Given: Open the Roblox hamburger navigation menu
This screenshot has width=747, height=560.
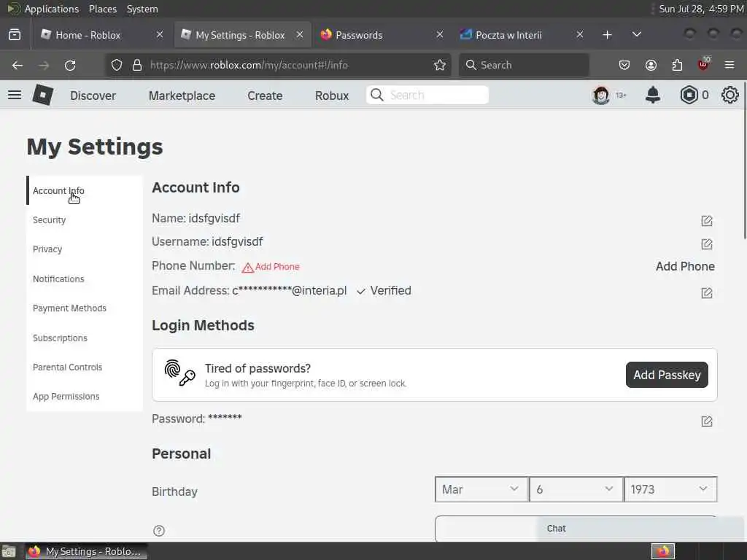Looking at the screenshot, I should coord(15,96).
